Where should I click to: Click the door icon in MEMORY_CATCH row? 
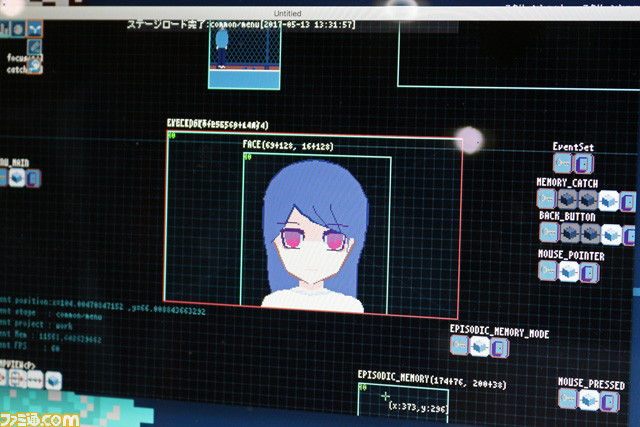pyautogui.click(x=628, y=202)
